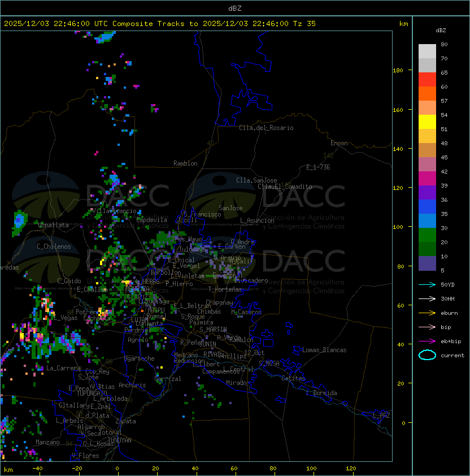Click the 'Uspallata' map label
Screen dimensions: 470x476
53,225
